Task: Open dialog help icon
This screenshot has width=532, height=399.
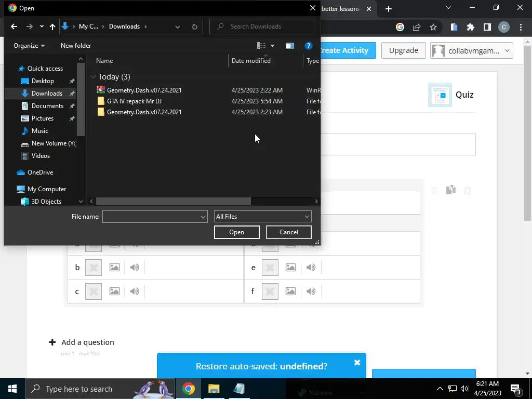Action: click(x=308, y=46)
